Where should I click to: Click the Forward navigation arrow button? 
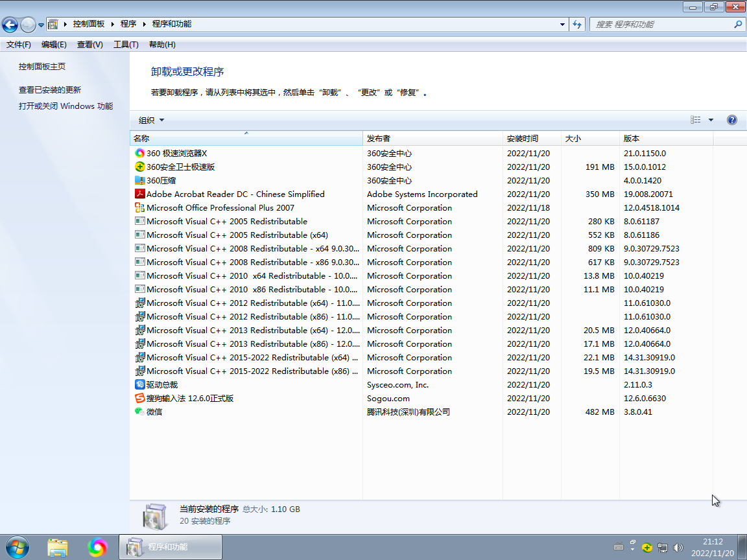(x=28, y=24)
